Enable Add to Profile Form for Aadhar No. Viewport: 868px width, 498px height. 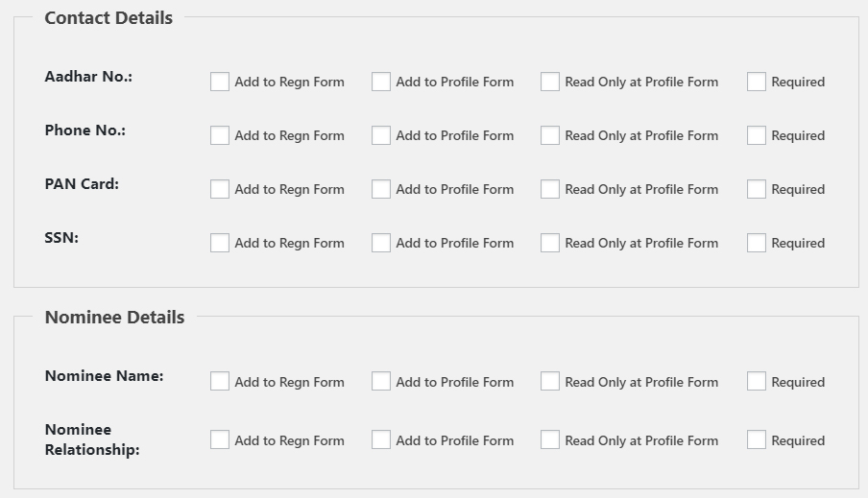(381, 82)
